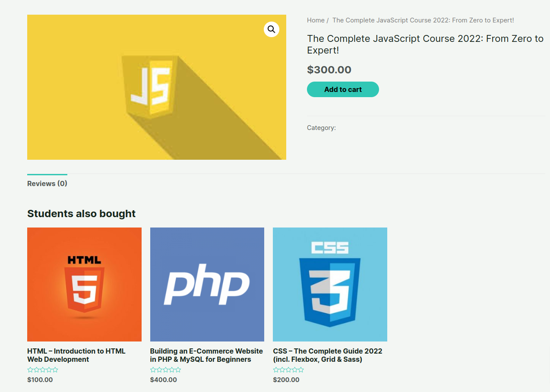Click star rating under PHP course
The image size is (550, 392).
point(166,370)
